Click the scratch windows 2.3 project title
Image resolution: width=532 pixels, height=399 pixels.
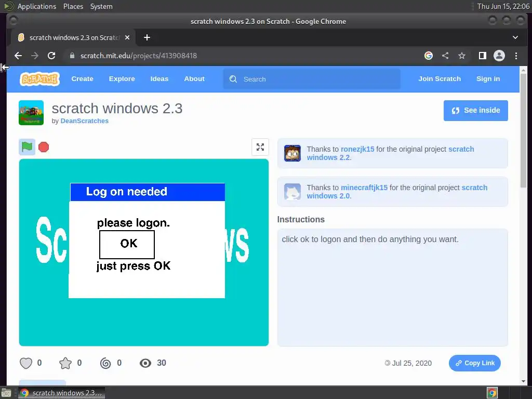[x=117, y=109]
